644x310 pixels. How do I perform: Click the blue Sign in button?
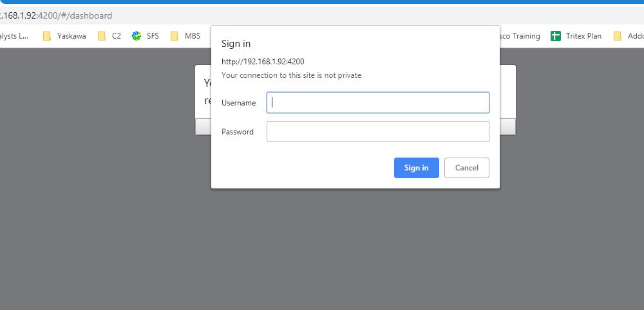click(x=417, y=168)
